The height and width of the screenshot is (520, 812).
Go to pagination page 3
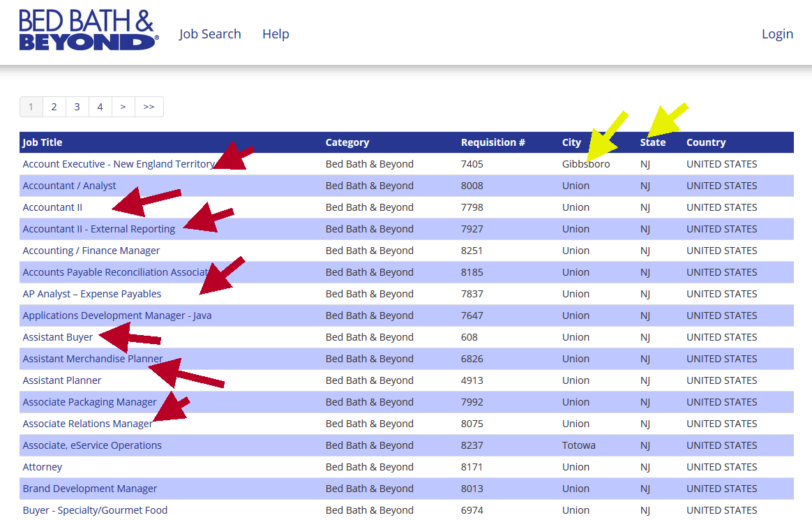tap(77, 107)
